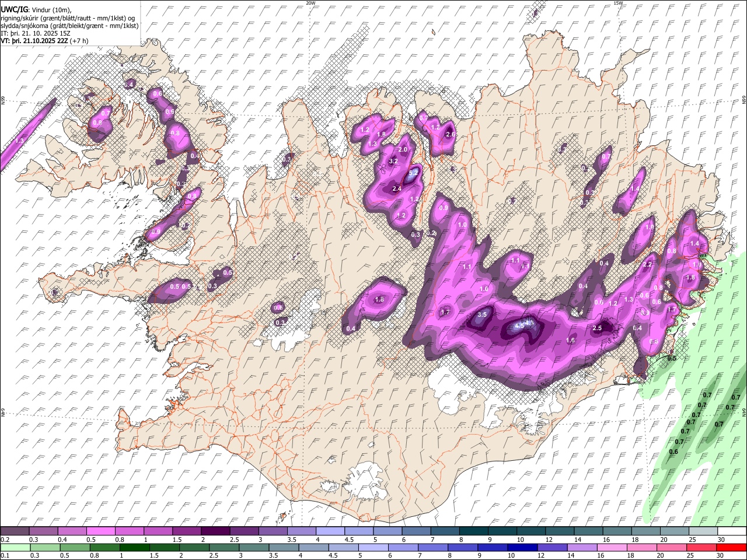The image size is (747, 560).
Task: Click the 'slydda/snjókoma (grátt/bleikt/grænt' description line
Action: click(x=69, y=26)
